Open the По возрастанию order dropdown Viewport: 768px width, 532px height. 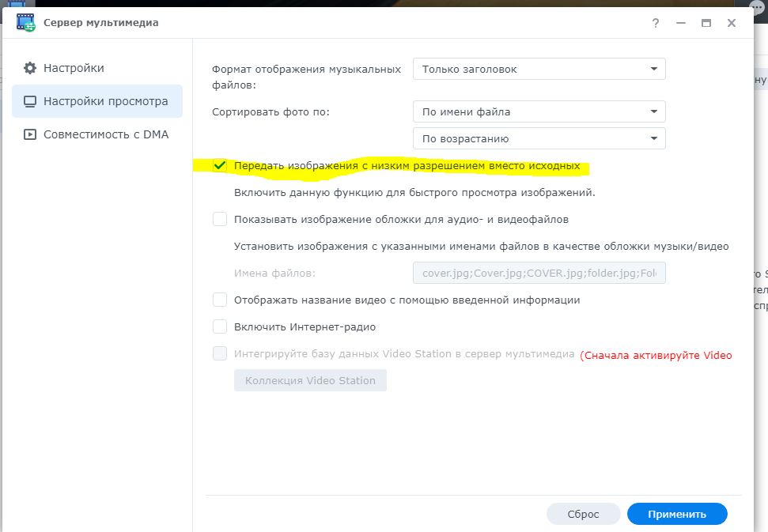tap(539, 138)
